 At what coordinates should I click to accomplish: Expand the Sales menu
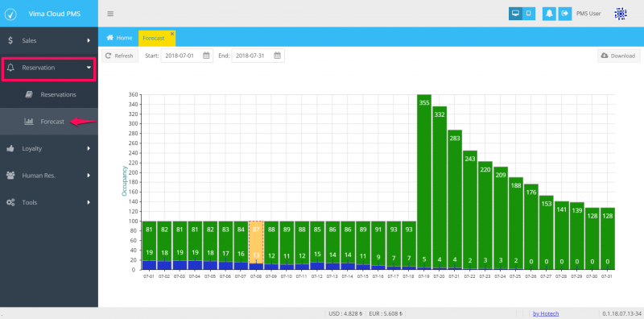[49, 41]
